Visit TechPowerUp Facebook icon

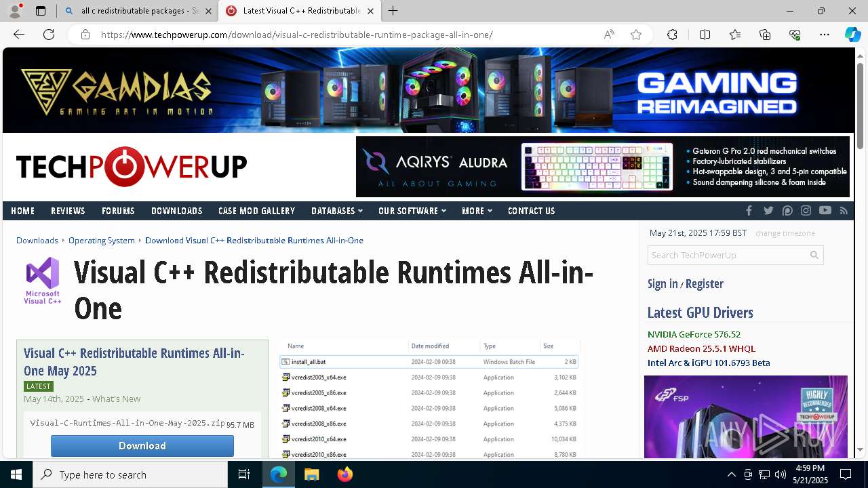click(x=749, y=211)
